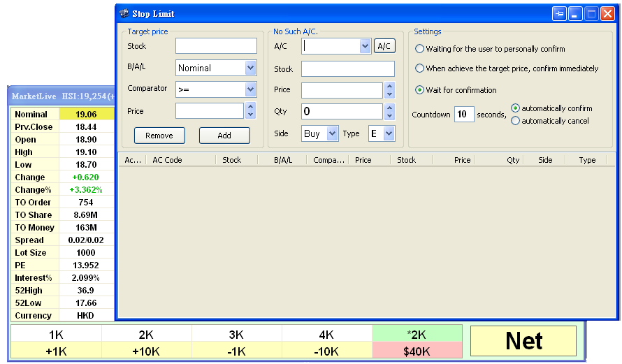Choose the 'automatically cancel' radio option
622x364 pixels.
tap(516, 121)
